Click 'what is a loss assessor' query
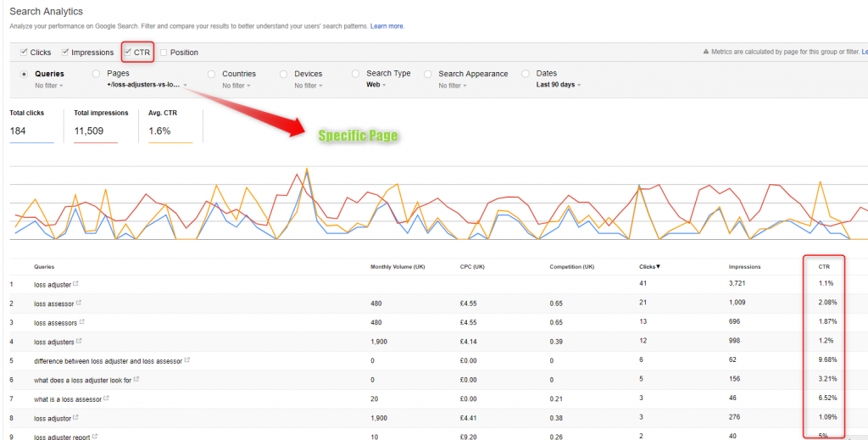 (68, 399)
